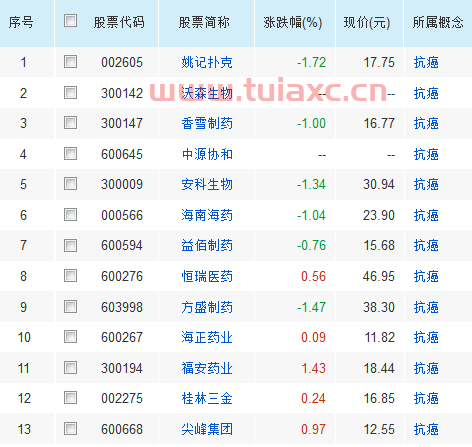Check the box for stock 300147
The height and width of the screenshot is (447, 472).
[70, 123]
